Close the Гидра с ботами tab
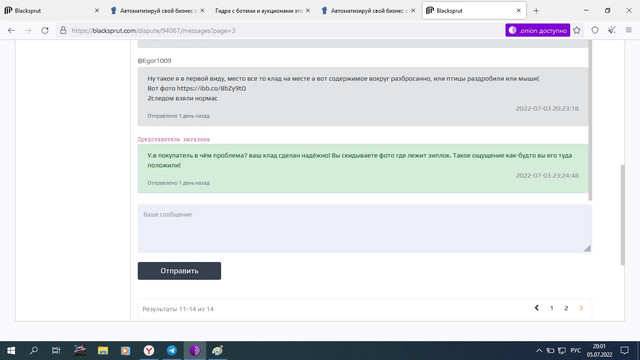 [308, 11]
